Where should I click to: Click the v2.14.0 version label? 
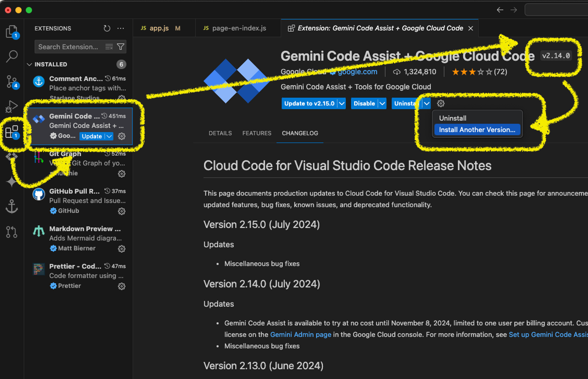555,56
